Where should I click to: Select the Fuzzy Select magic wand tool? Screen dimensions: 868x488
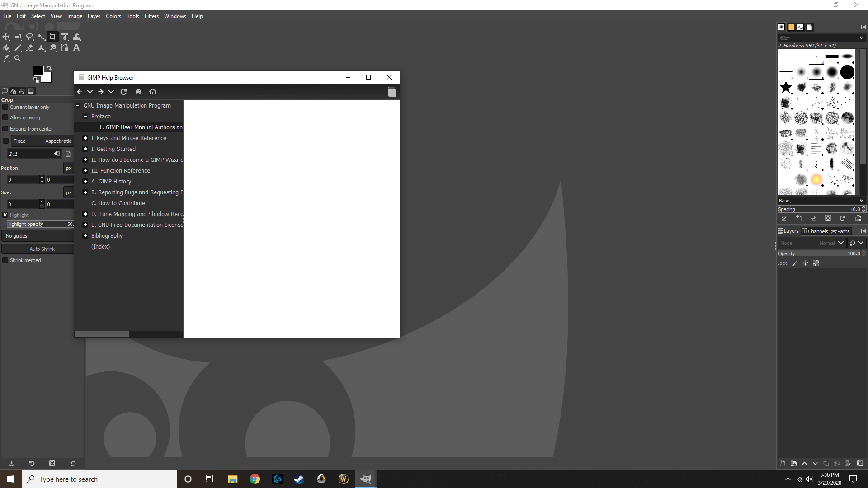[x=41, y=37]
